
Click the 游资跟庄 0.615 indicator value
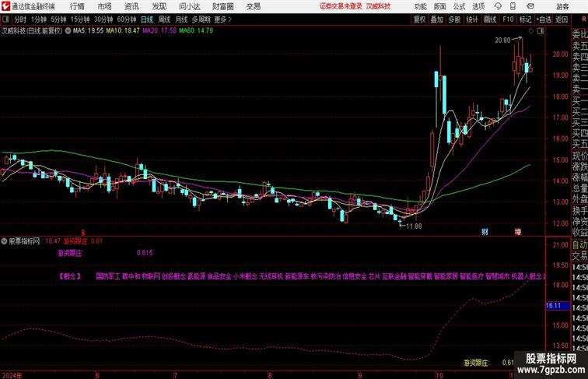[145, 253]
